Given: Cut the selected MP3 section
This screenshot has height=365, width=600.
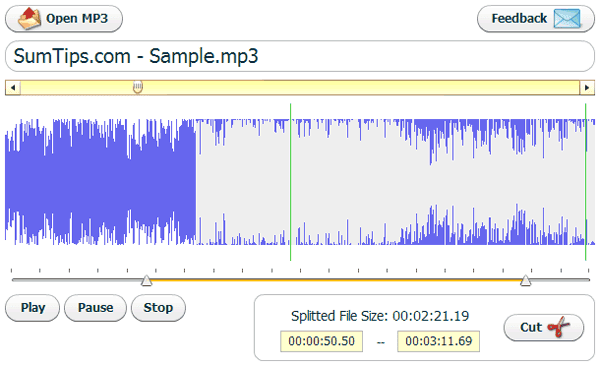Looking at the screenshot, I should pos(544,328).
